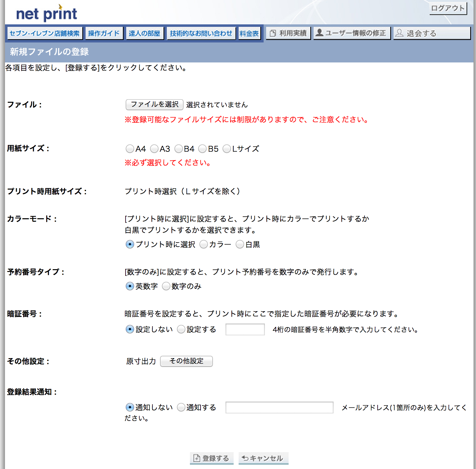476x469 pixels.
Task: Select A4 paper size
Action: pos(130,149)
